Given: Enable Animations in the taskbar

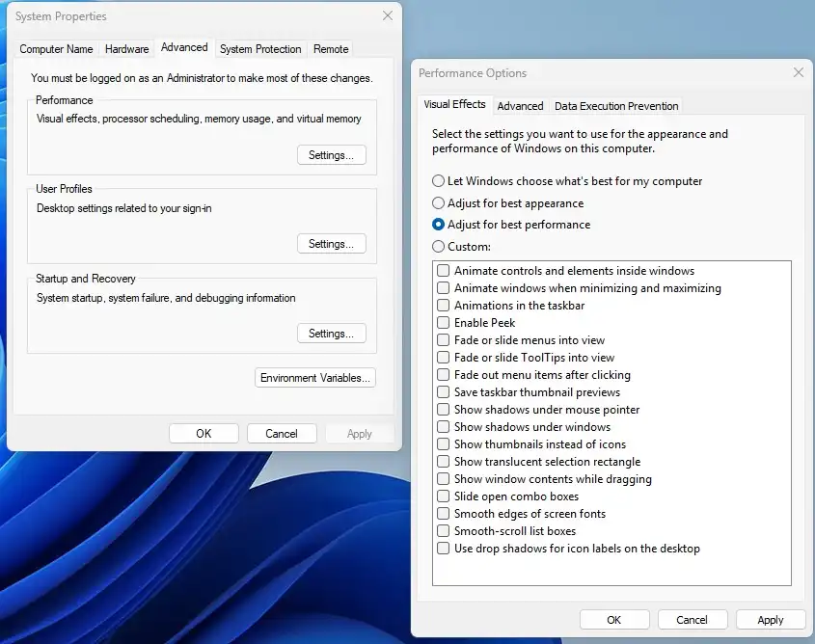Looking at the screenshot, I should (443, 306).
